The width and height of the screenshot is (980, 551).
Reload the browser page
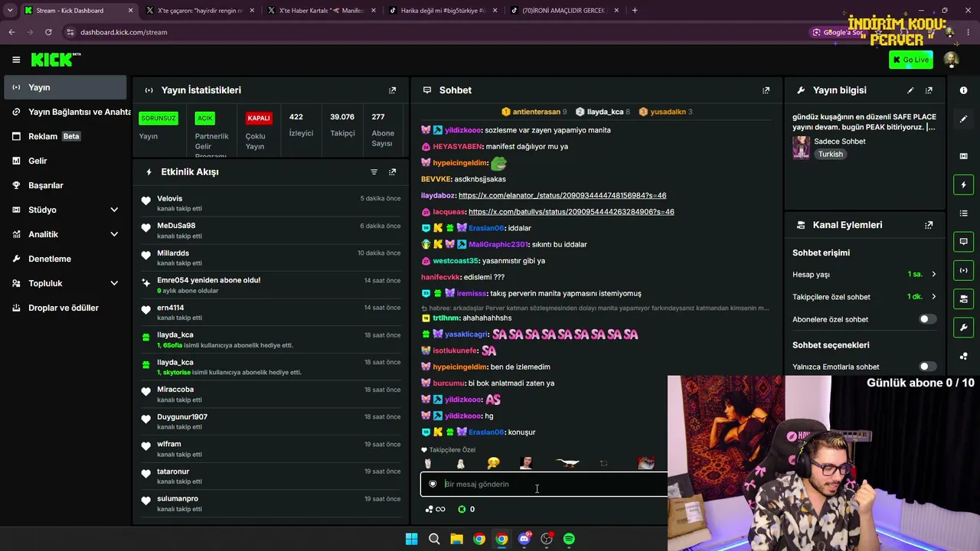48,32
